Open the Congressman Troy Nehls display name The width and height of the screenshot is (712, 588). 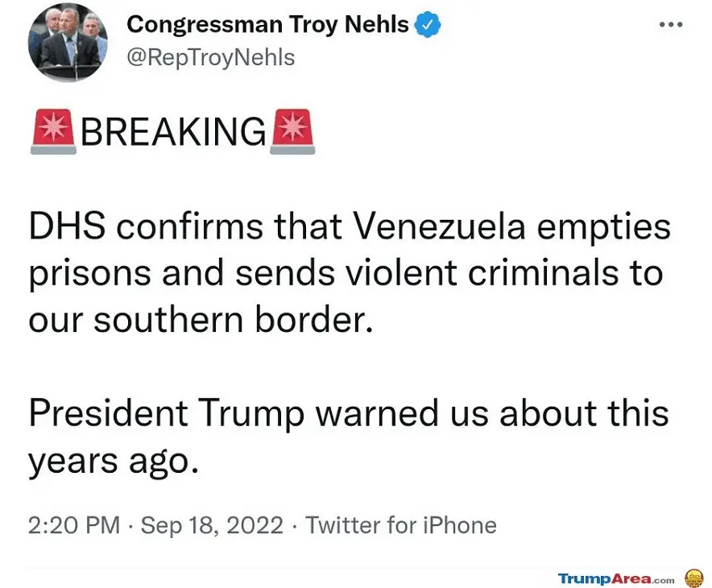268,25
